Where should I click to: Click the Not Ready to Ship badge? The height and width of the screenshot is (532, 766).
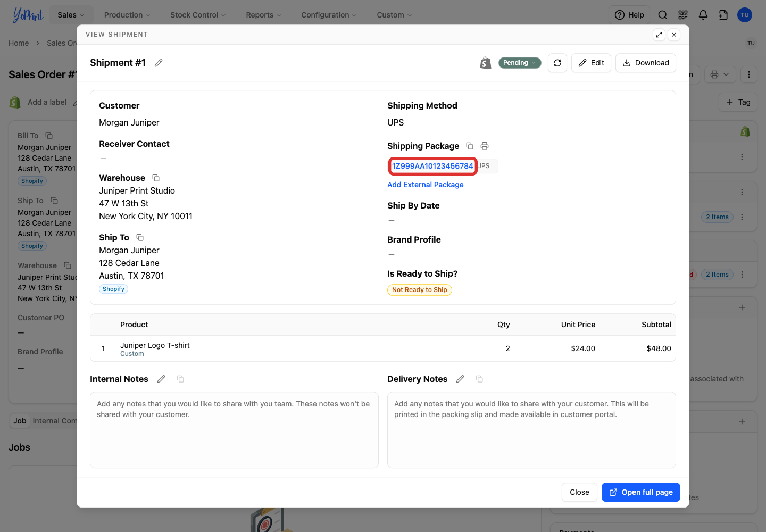(x=420, y=290)
